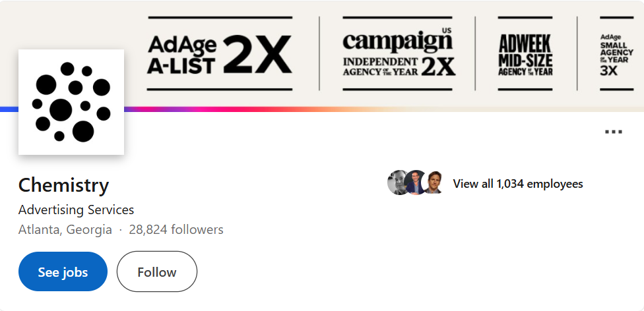Viewport: 644px width, 311px height.
Task: Click the 28,824 followers count
Action: click(176, 230)
